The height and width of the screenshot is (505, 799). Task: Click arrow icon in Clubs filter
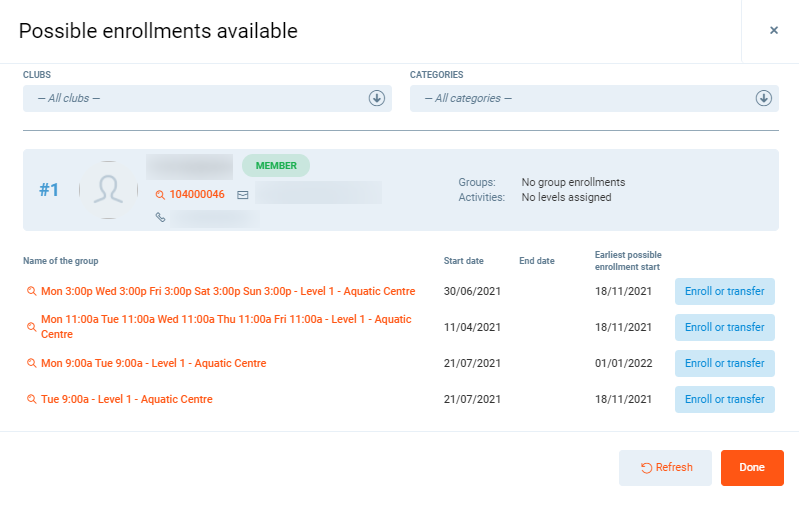(x=377, y=98)
